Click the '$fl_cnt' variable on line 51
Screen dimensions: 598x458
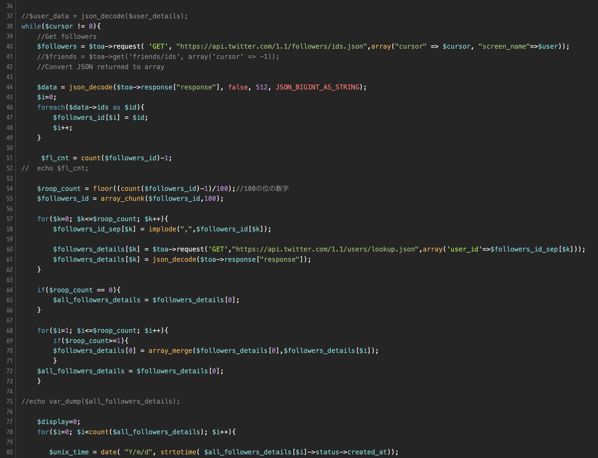click(x=55, y=158)
